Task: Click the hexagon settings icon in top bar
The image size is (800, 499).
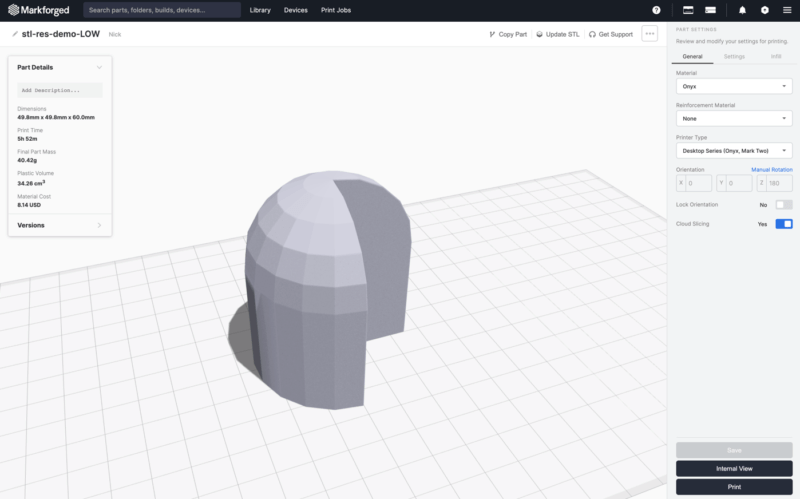Action: coord(764,10)
